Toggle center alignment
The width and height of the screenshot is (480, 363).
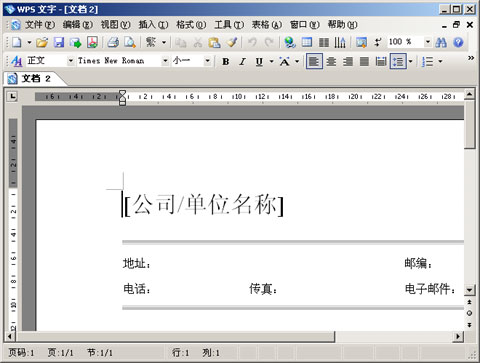tap(331, 61)
